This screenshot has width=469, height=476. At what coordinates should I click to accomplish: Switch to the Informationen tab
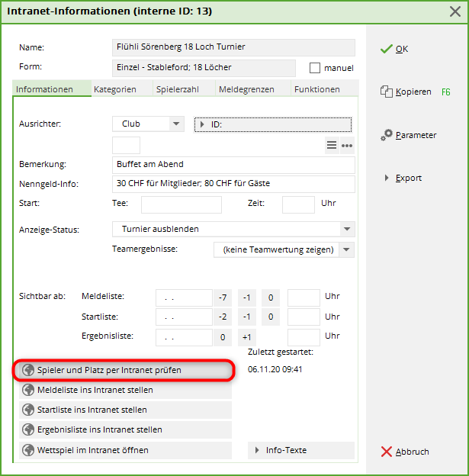pos(52,89)
